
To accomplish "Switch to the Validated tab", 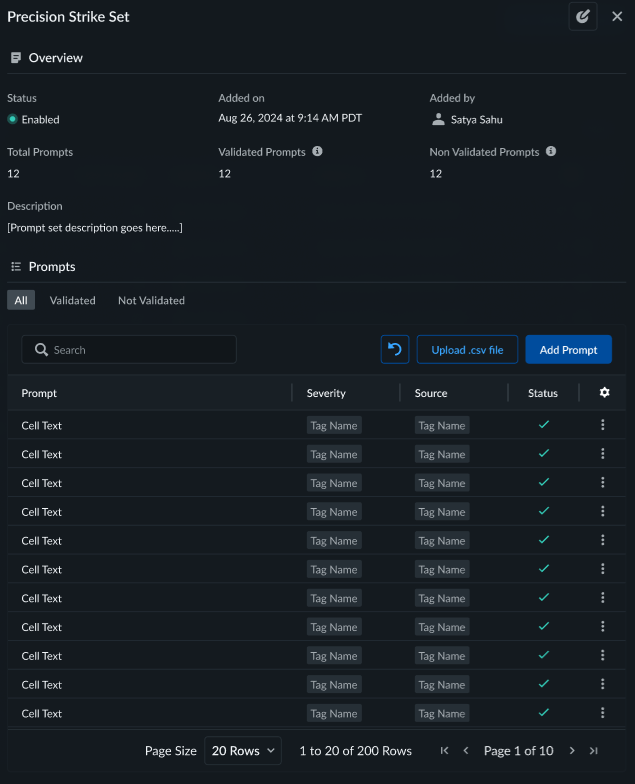I will click(73, 300).
